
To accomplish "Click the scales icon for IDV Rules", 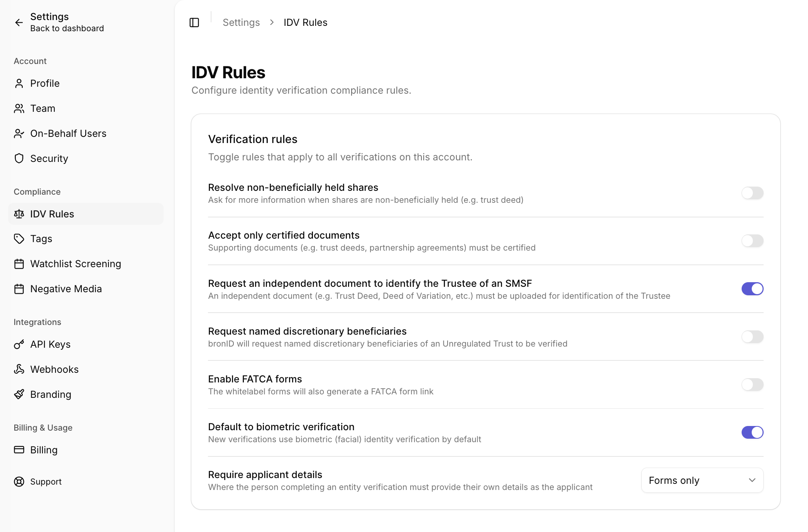I will (19, 214).
